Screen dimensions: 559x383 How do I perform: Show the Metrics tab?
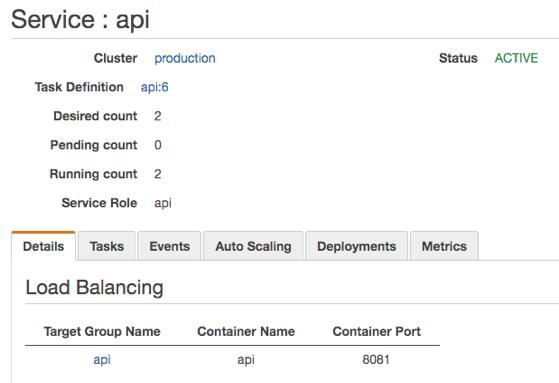point(444,246)
